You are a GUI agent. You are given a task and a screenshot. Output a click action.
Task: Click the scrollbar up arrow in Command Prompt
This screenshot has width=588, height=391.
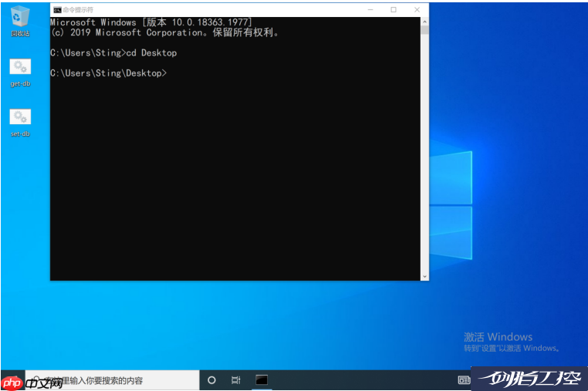pos(424,22)
